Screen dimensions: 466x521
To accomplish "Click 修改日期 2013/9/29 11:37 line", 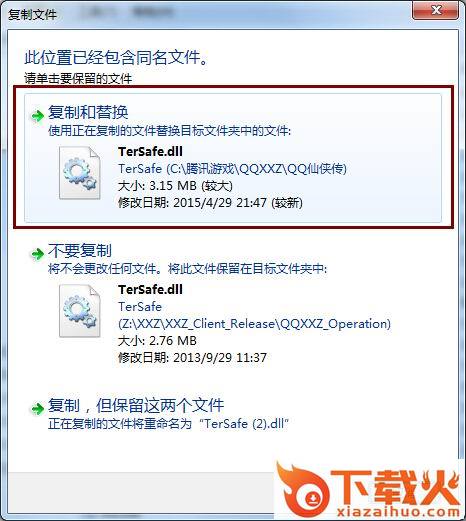I will (192, 358).
